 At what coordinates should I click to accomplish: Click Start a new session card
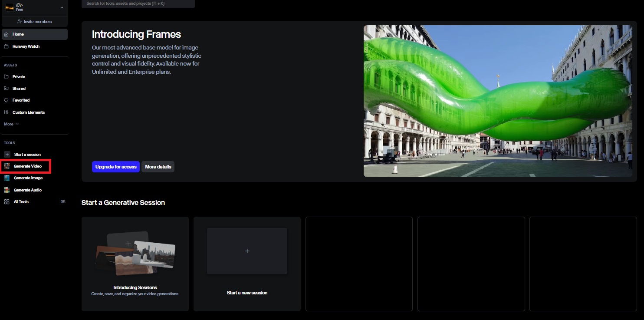(247, 264)
